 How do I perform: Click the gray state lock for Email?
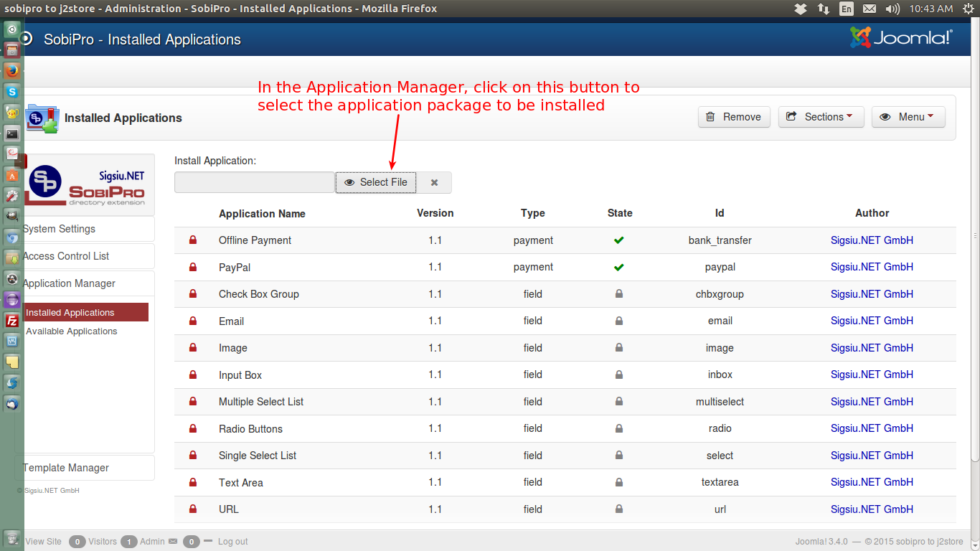tap(619, 321)
